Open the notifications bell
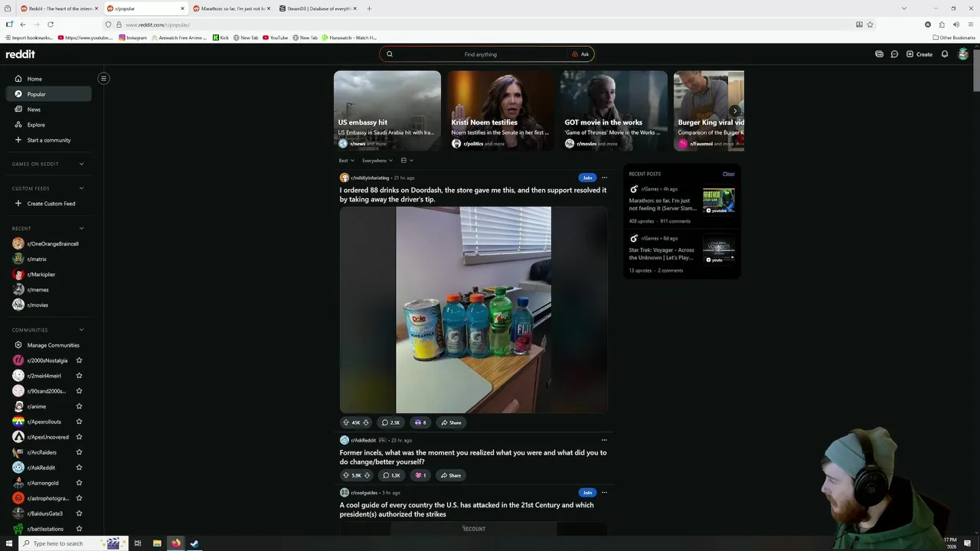Screen dimensions: 980x551 point(945,54)
